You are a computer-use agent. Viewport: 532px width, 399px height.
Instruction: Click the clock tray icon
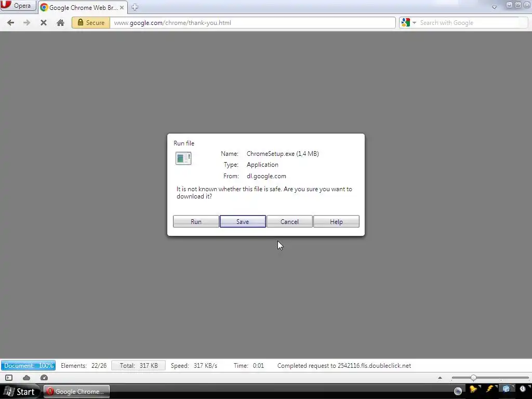click(523, 389)
